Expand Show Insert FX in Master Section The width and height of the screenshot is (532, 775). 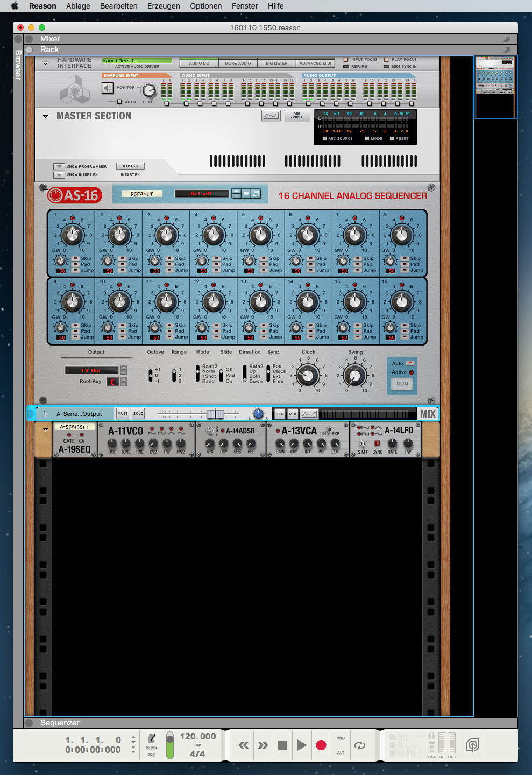[59, 175]
